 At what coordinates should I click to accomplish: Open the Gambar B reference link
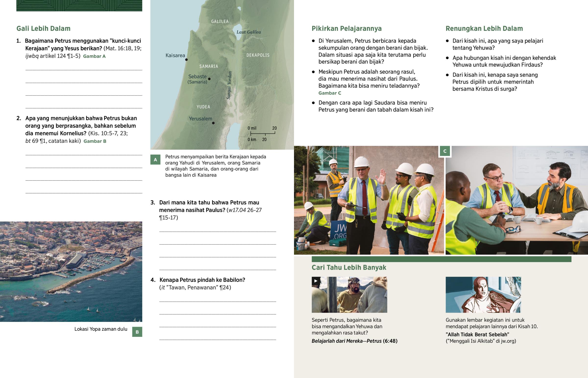95,141
